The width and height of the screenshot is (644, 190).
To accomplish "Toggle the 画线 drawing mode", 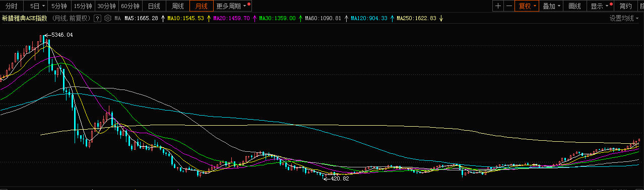I will 574,6.
